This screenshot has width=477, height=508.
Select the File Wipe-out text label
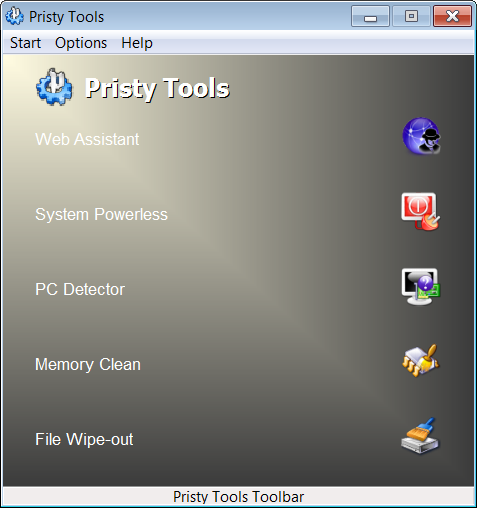click(84, 439)
